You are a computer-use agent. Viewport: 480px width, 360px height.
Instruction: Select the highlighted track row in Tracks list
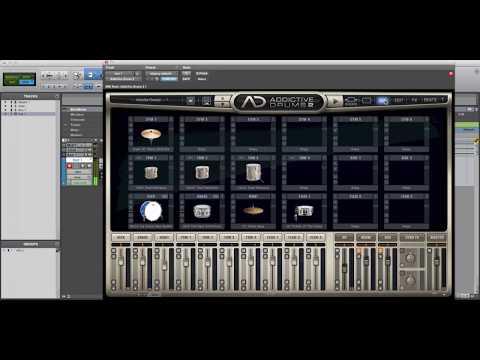(29, 114)
